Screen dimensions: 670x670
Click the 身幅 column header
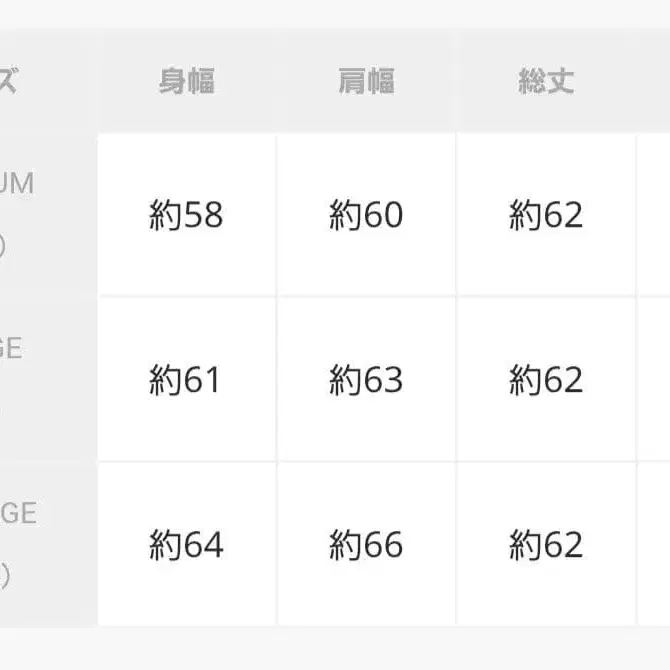[x=186, y=82]
